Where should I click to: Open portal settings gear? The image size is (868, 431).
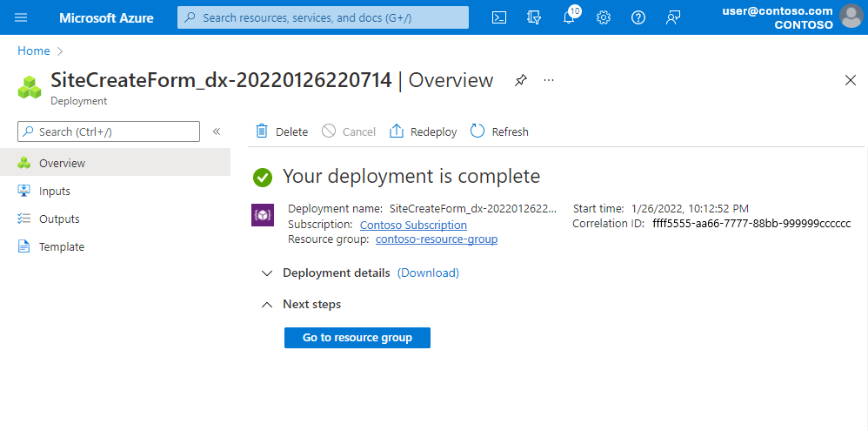[603, 17]
